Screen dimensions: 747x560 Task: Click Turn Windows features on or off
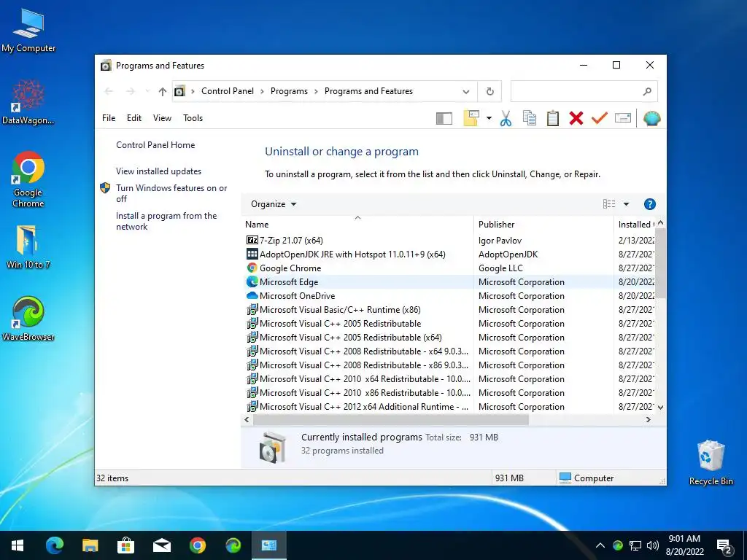pyautogui.click(x=171, y=193)
